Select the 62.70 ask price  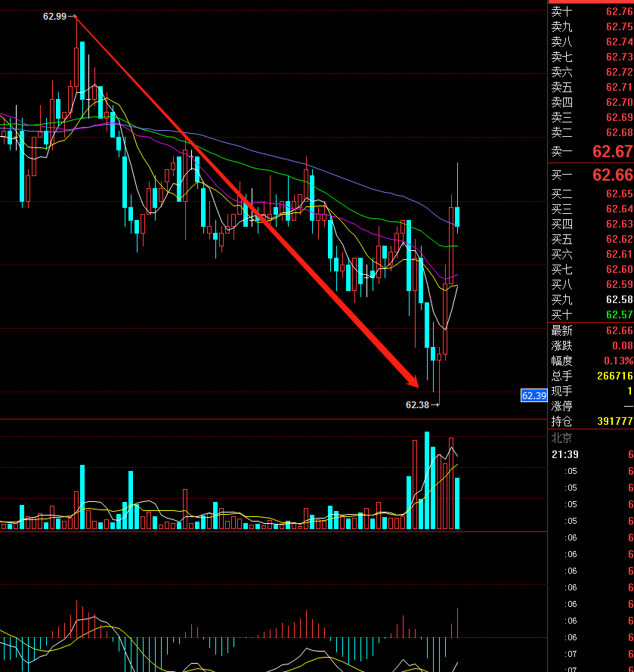coord(620,102)
